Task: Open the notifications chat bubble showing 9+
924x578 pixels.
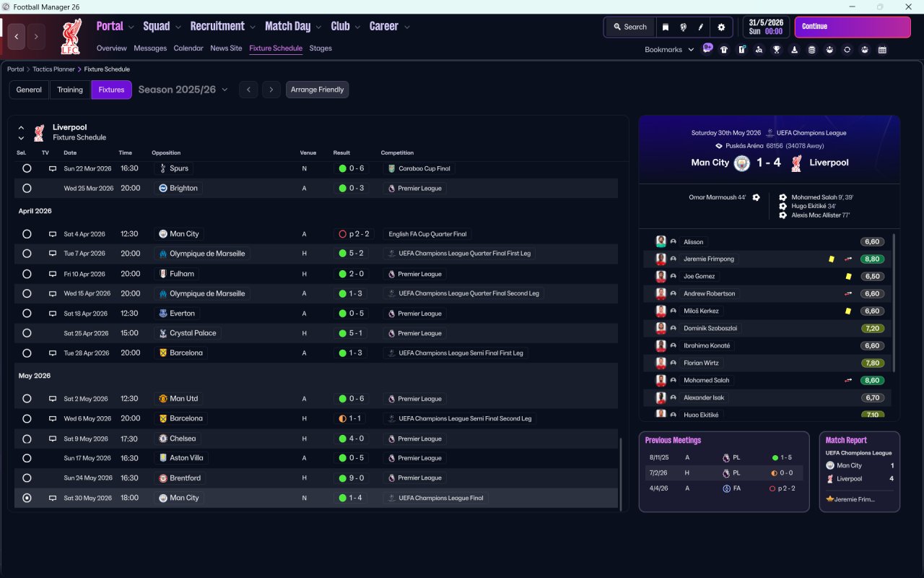Action: coord(707,48)
